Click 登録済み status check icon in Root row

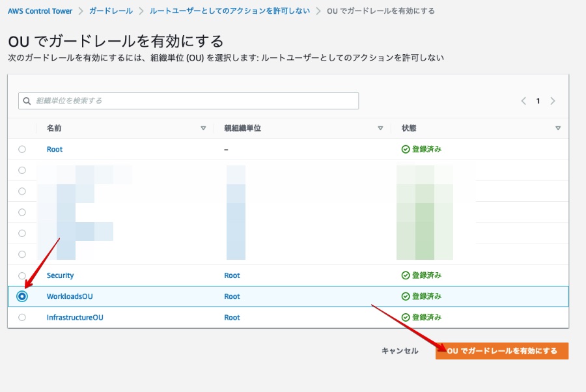tap(406, 149)
